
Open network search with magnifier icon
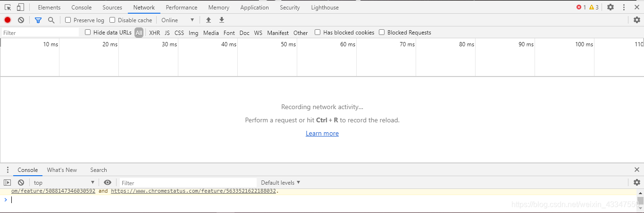pyautogui.click(x=51, y=20)
